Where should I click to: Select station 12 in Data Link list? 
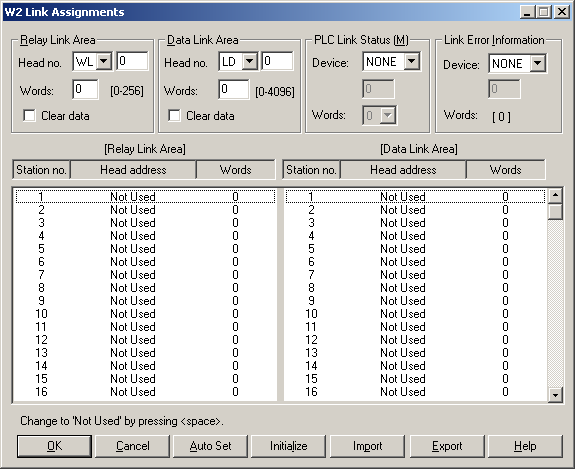[415, 340]
